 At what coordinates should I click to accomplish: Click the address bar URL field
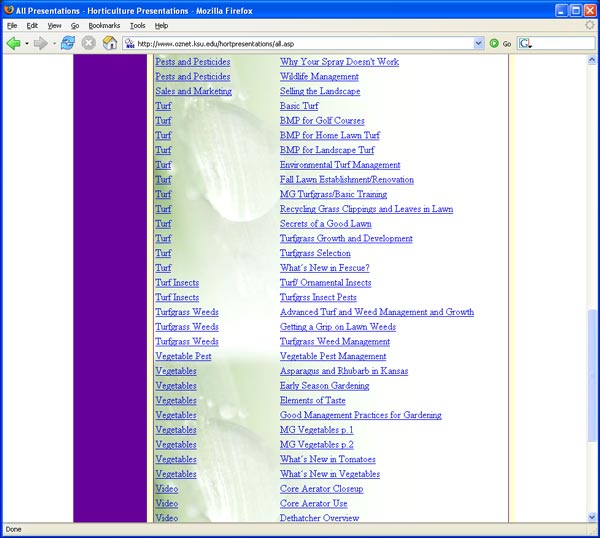click(304, 44)
